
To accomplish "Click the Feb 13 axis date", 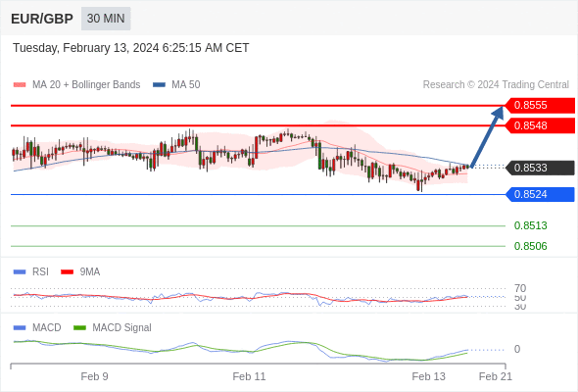I will coord(428,376).
